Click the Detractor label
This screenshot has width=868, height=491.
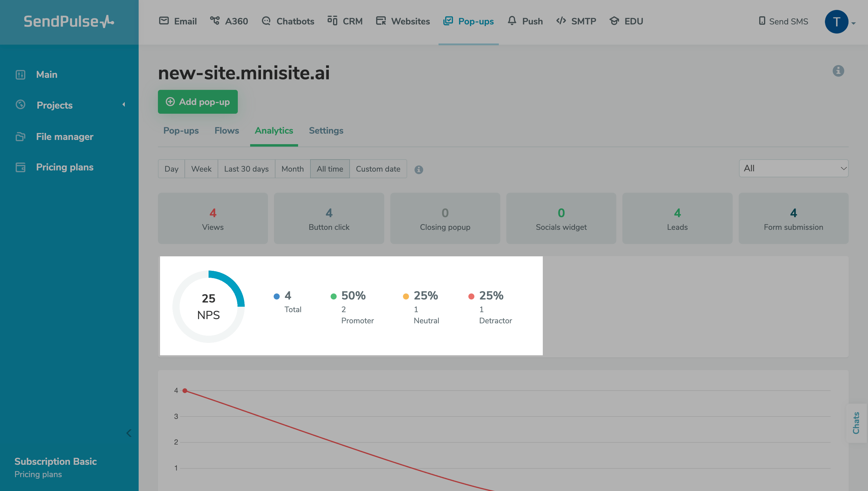(x=495, y=321)
